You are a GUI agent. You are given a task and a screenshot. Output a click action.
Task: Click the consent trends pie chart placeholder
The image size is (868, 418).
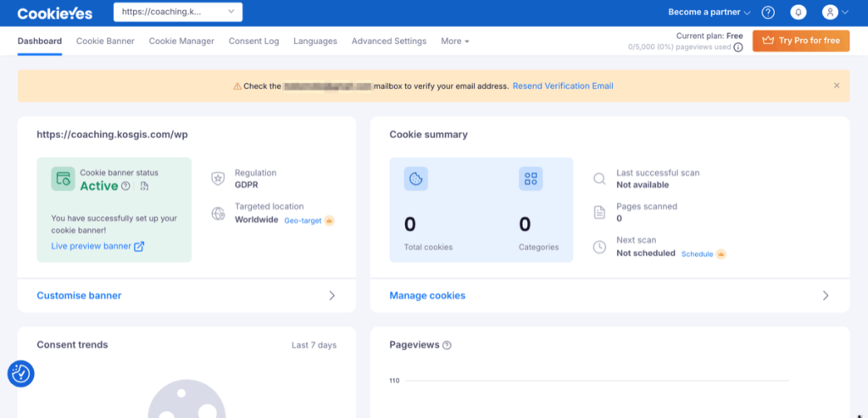pyautogui.click(x=186, y=398)
